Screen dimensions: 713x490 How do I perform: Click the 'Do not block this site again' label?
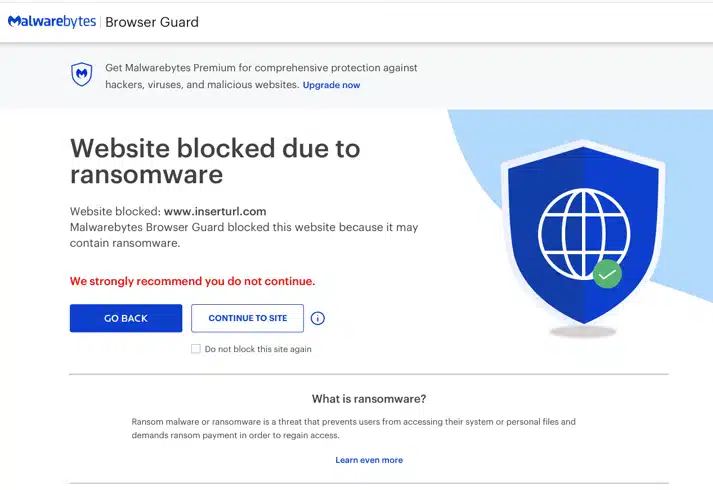[258, 349]
